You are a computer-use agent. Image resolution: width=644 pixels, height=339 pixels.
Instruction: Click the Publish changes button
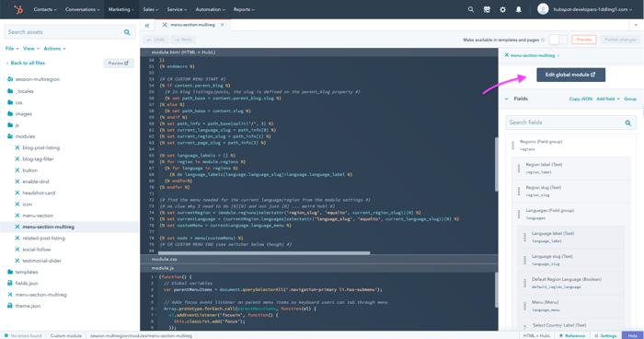click(x=620, y=40)
